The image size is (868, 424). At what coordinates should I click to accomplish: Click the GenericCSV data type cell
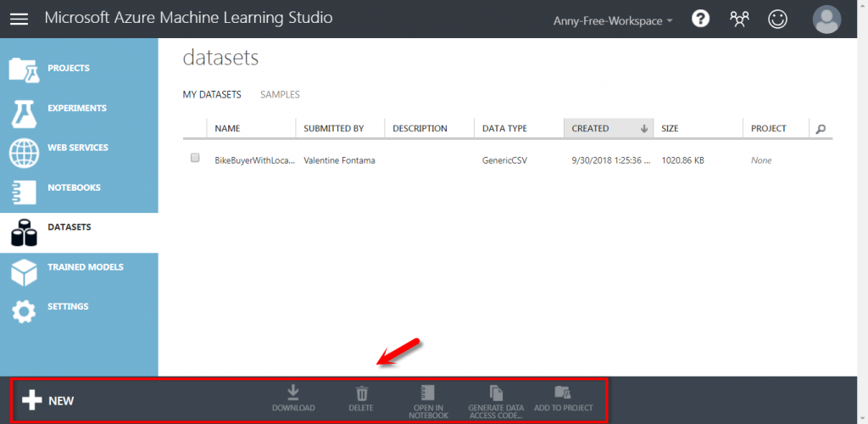coord(505,160)
